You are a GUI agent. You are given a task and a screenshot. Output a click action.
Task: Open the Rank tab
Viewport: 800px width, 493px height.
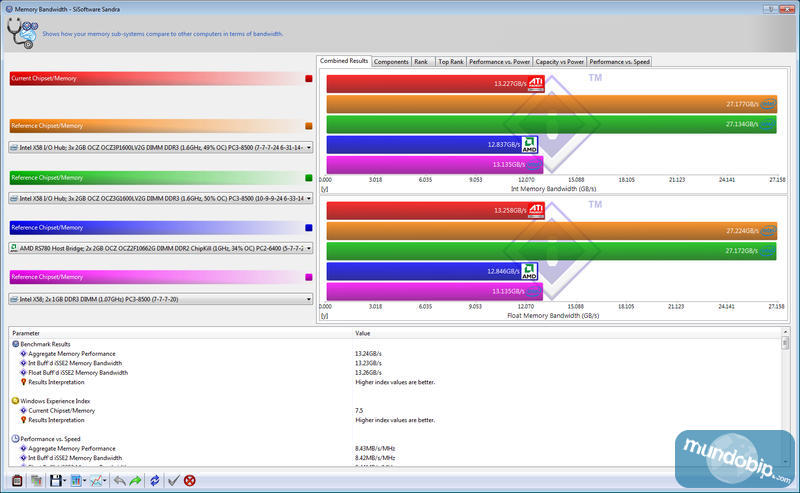423,62
